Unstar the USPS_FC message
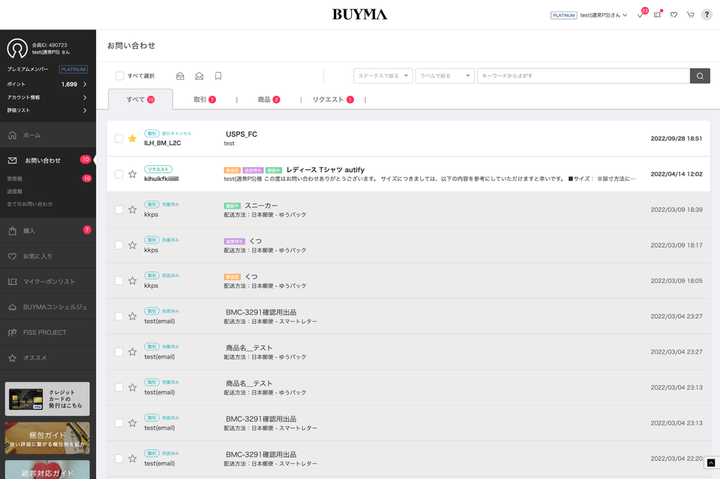This screenshot has height=479, width=720. [x=132, y=138]
